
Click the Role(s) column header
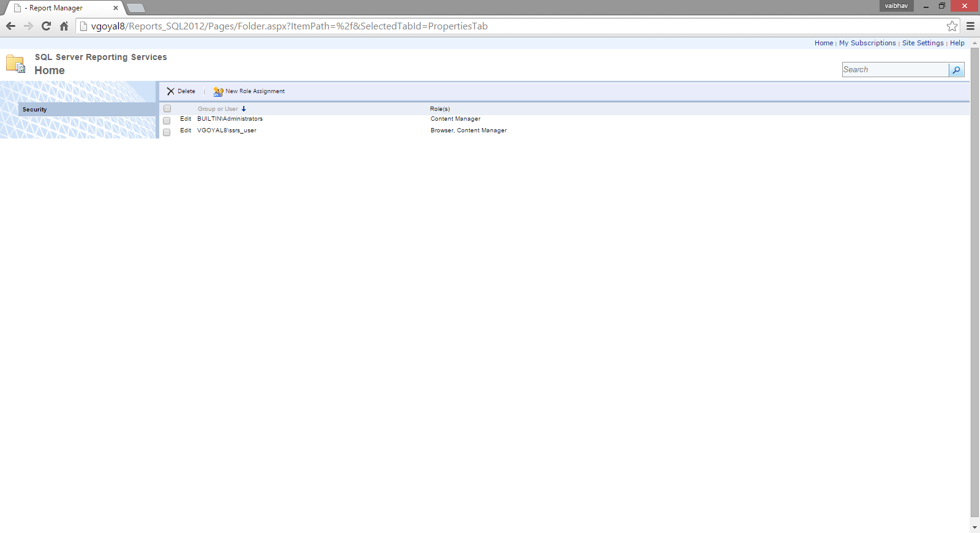[440, 109]
